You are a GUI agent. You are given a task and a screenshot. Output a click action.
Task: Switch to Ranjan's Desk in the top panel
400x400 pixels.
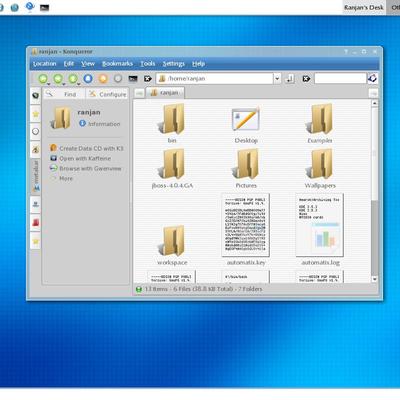(364, 7)
